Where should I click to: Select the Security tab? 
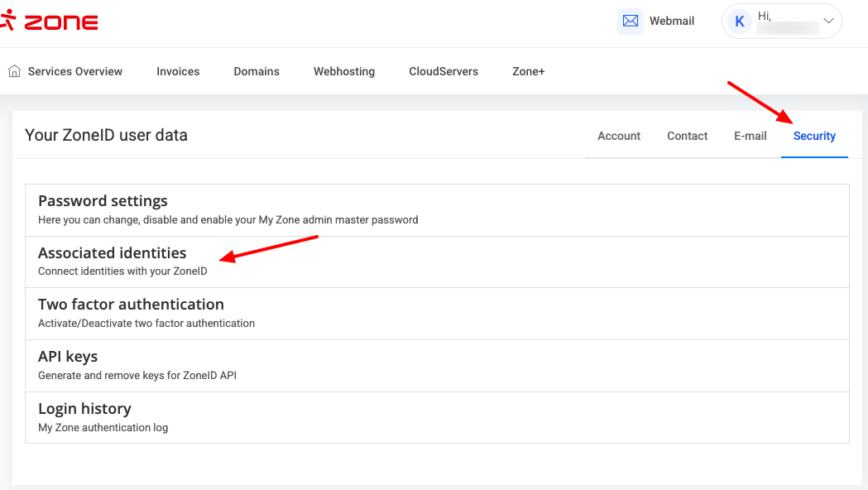(814, 136)
